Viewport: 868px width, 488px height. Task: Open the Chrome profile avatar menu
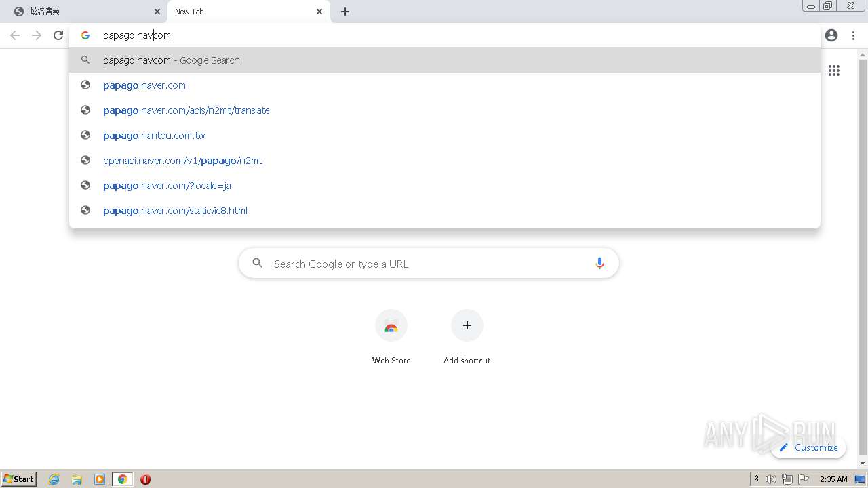[831, 35]
